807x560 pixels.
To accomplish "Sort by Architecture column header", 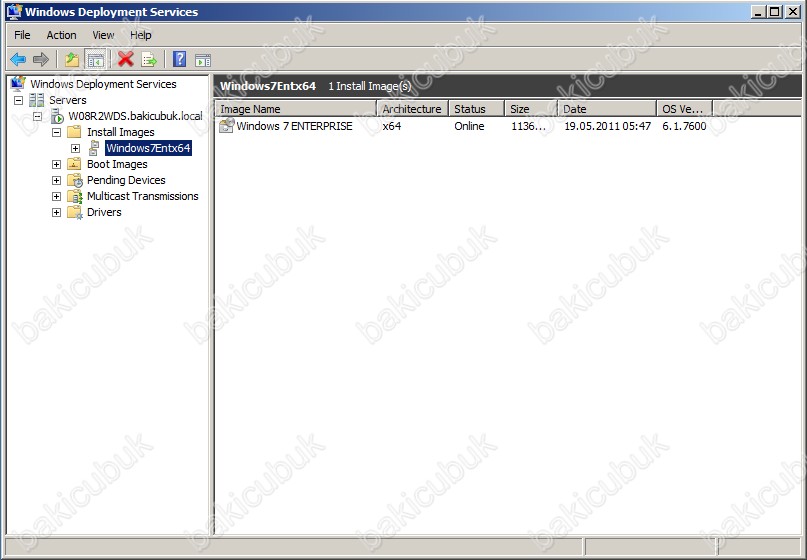I will point(413,109).
